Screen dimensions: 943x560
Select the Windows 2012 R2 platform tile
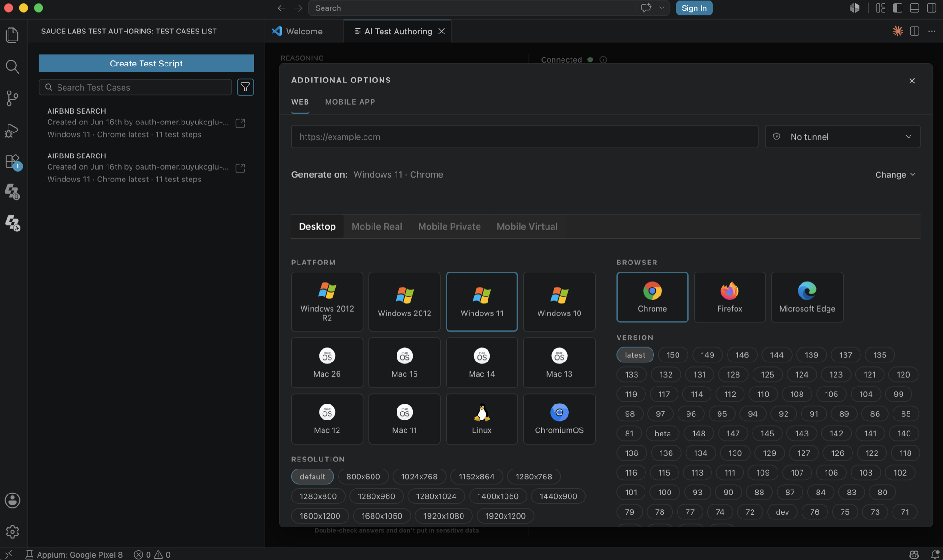coord(327,302)
